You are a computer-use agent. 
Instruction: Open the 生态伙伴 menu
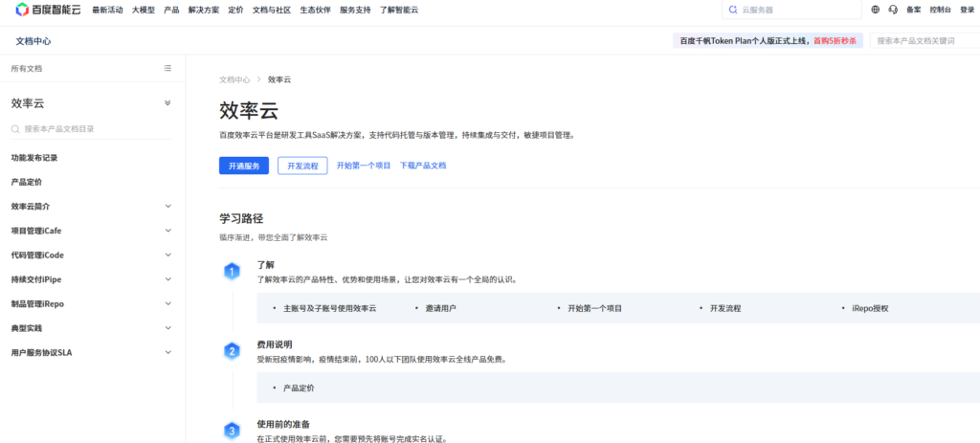tap(315, 10)
